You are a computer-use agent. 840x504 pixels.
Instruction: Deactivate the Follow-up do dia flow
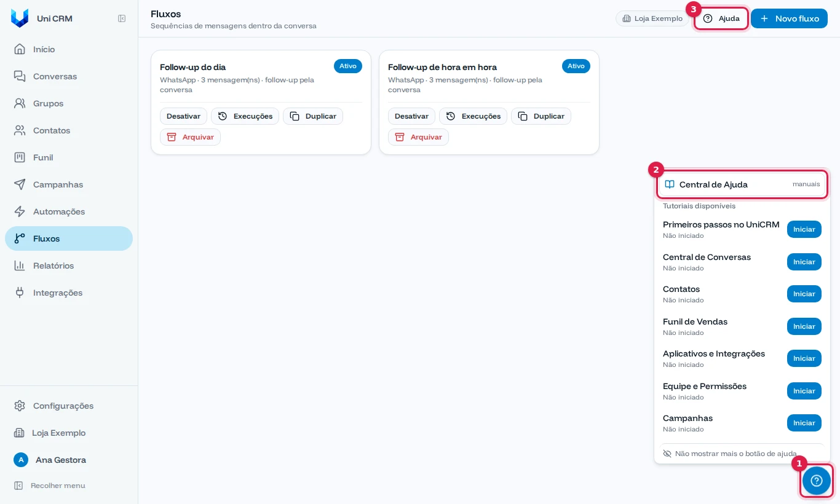pos(183,116)
